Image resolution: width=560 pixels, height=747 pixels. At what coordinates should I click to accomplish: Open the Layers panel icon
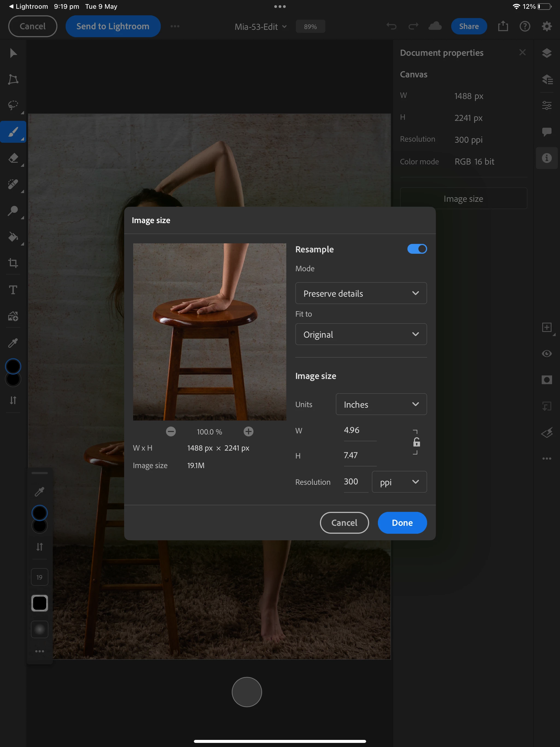pos(547,53)
